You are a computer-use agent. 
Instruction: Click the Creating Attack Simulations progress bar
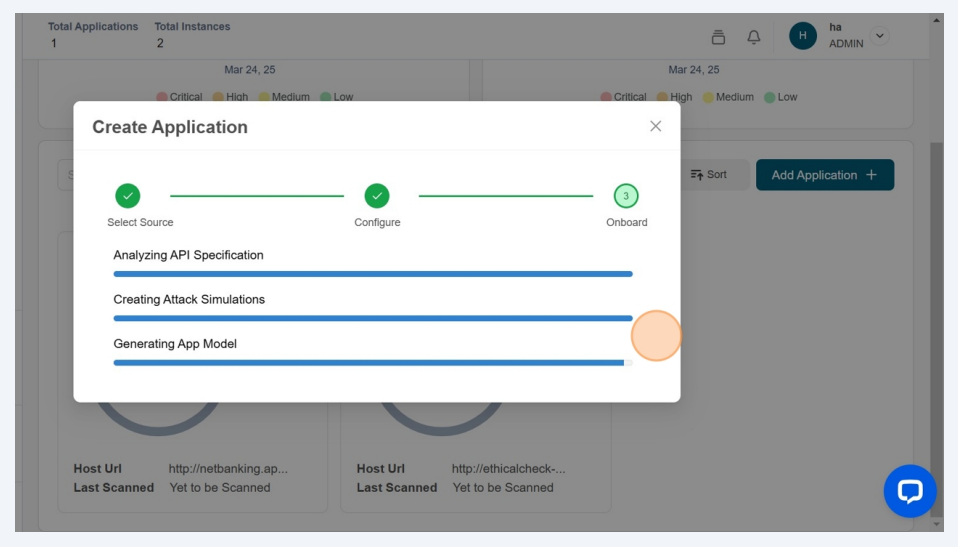coord(372,318)
